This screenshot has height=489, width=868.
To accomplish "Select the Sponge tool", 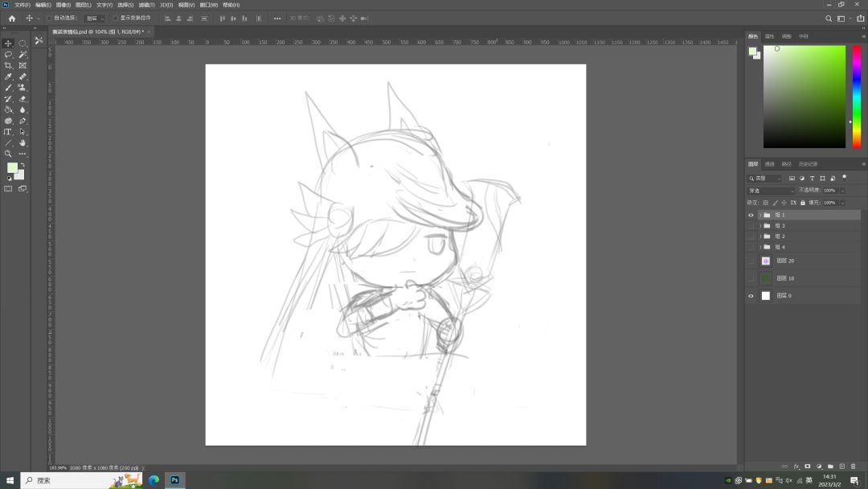I will click(x=8, y=121).
